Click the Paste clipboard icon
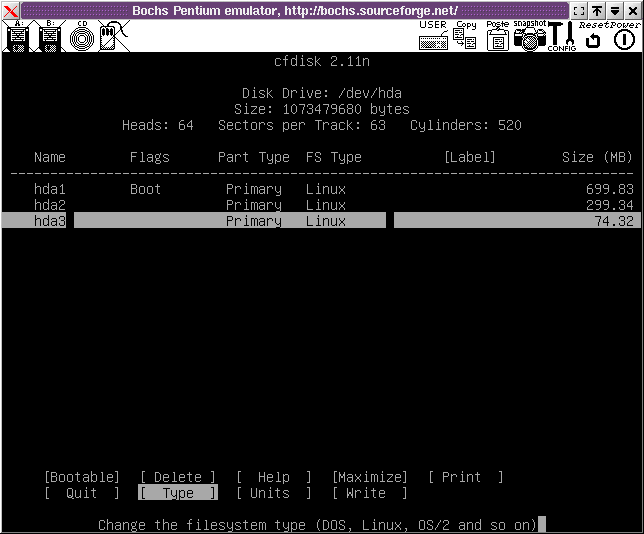 tap(497, 37)
